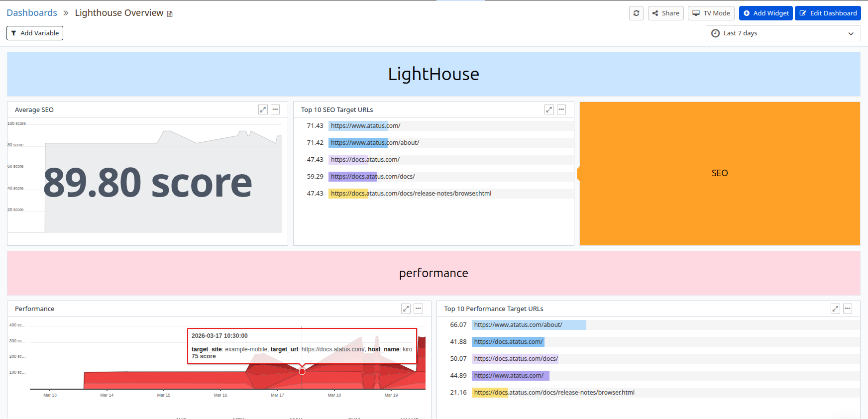Open Top 10 Performance Target URLs options menu

pos(848,309)
